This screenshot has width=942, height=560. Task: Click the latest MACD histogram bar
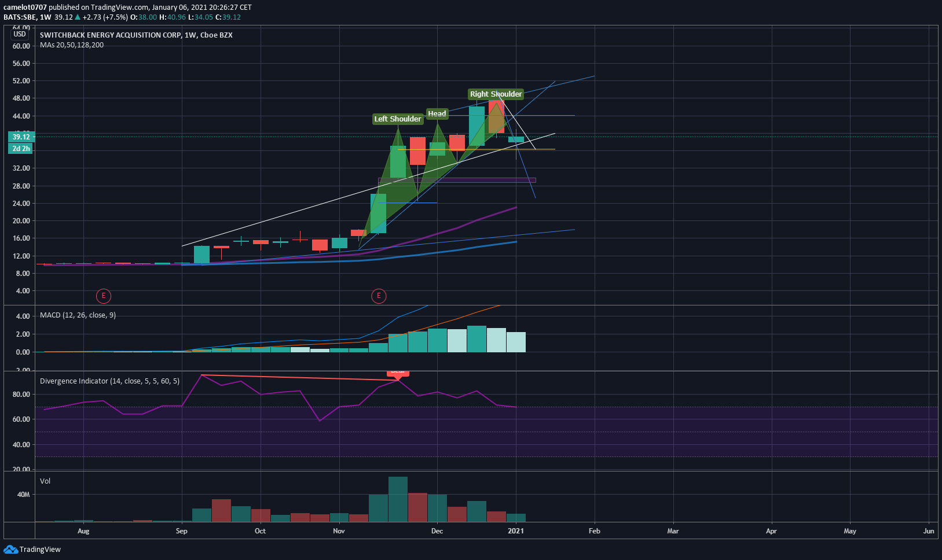(516, 342)
